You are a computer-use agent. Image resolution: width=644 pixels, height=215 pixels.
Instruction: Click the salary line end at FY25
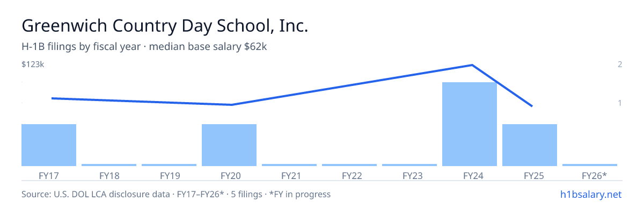(x=532, y=106)
